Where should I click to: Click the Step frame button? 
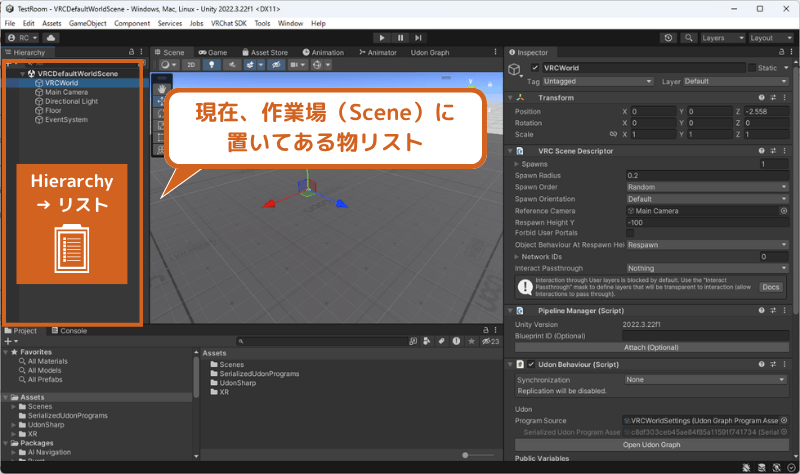(x=418, y=38)
